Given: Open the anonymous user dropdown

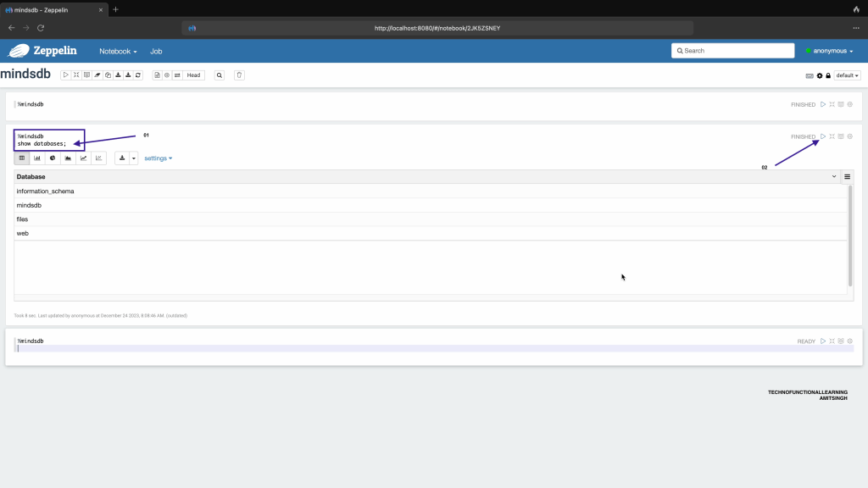Looking at the screenshot, I should tap(830, 51).
